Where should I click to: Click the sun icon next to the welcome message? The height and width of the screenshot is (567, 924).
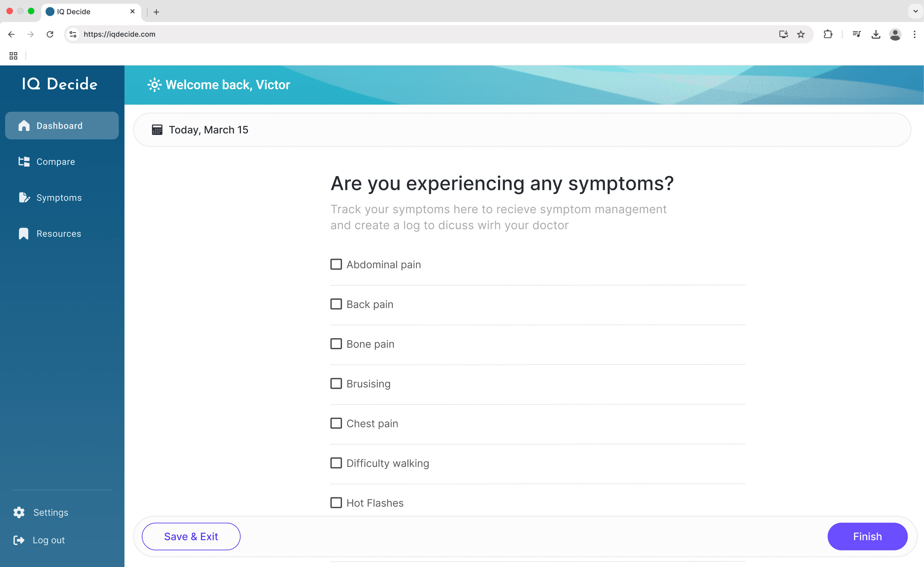(154, 85)
